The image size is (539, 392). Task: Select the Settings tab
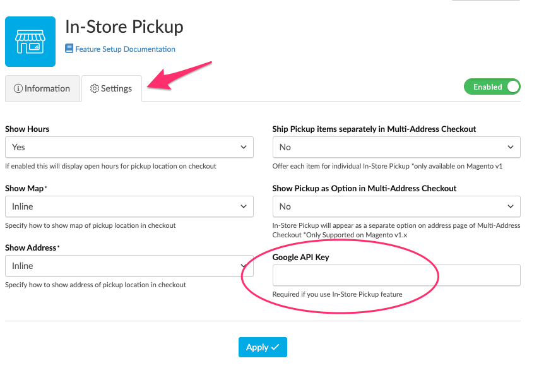click(x=112, y=88)
